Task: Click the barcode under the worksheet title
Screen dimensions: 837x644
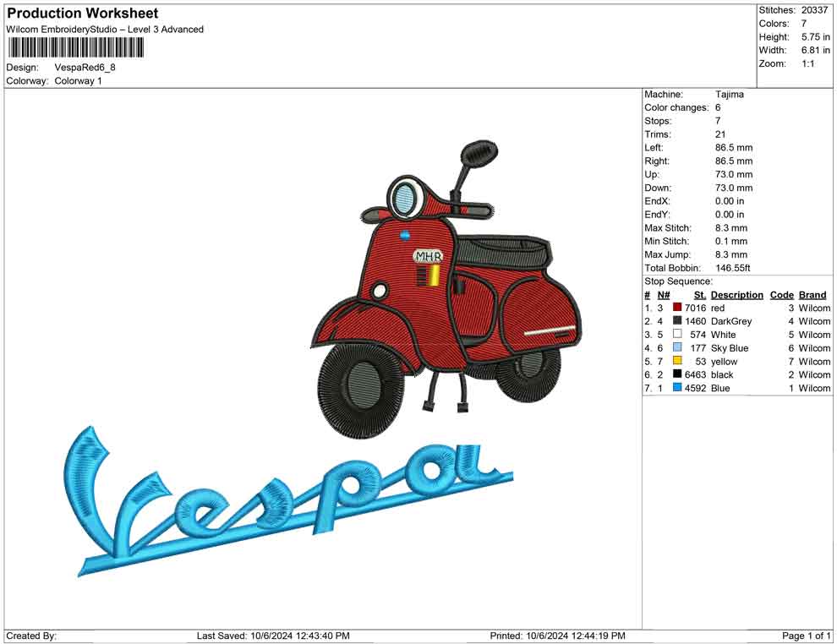Action: point(76,48)
